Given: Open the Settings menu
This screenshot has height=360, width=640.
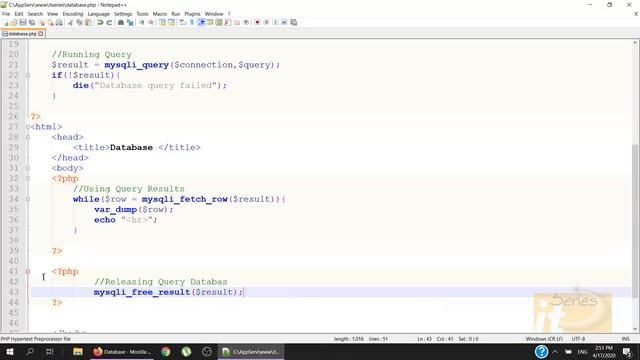Looking at the screenshot, I should (123, 14).
